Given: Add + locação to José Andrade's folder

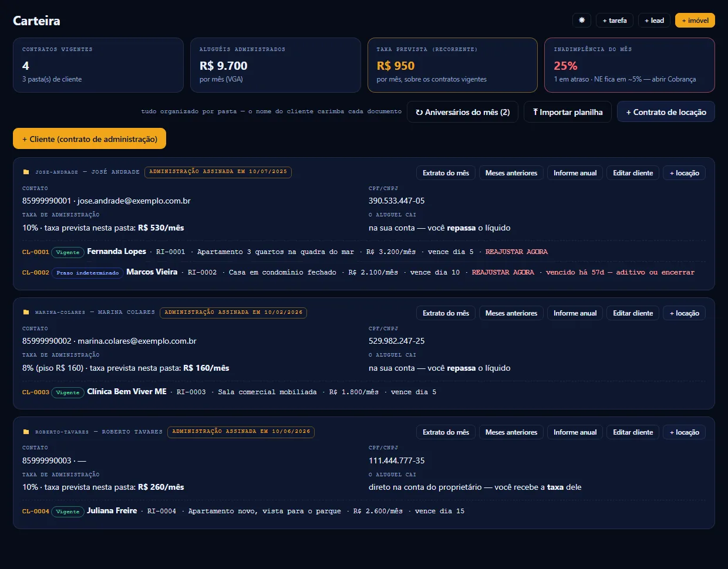Looking at the screenshot, I should (x=685, y=173).
